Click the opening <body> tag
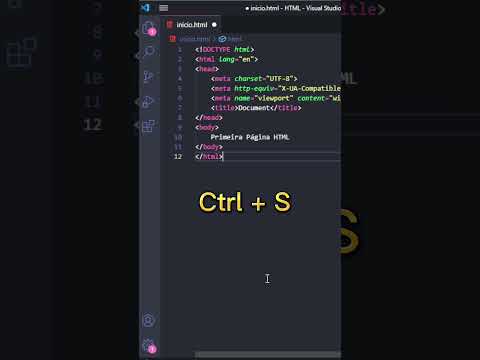Screen dimensions: 480x360 click(207, 127)
